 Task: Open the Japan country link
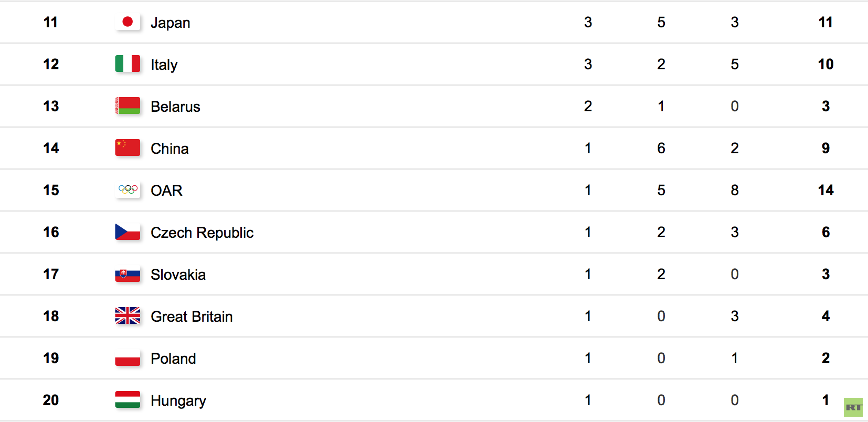[171, 23]
